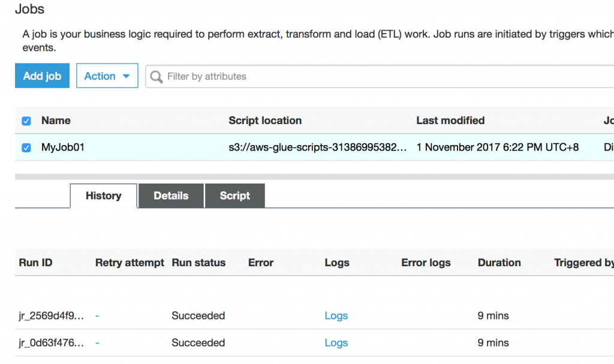
Task: Switch to the Details tab
Action: (171, 196)
